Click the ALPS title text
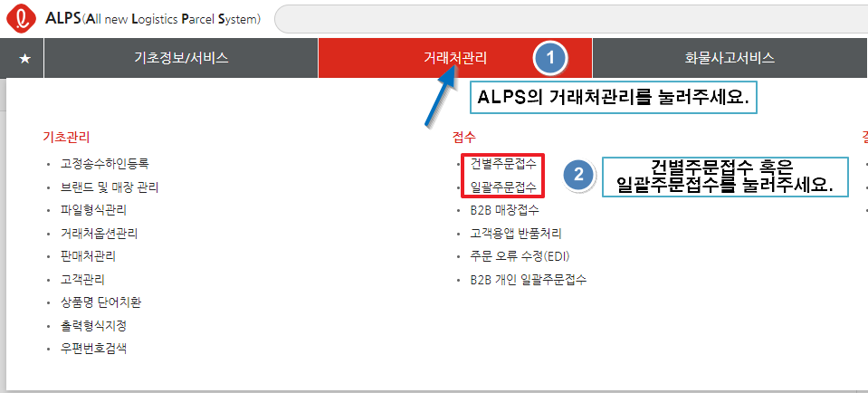This screenshot has width=868, height=393. [x=153, y=20]
